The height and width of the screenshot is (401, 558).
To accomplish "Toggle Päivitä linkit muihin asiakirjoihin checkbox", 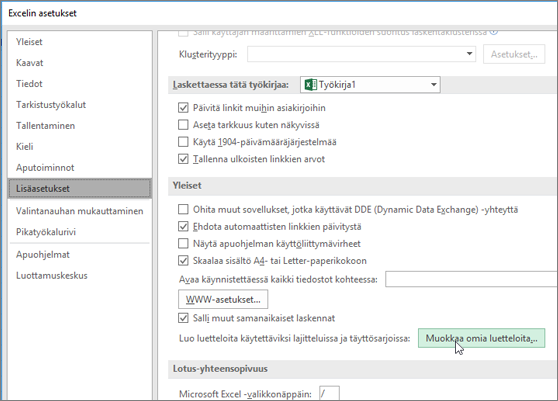I will coord(183,108).
